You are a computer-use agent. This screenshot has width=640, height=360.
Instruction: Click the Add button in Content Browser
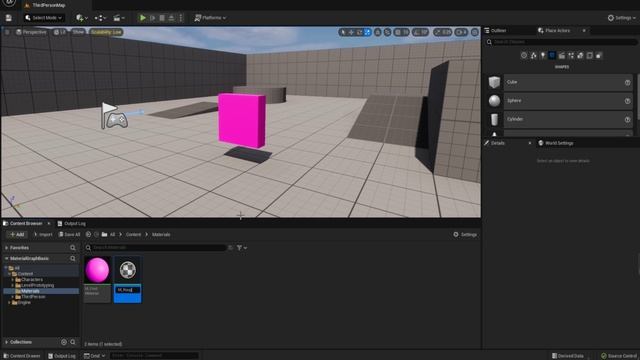[x=17, y=235]
